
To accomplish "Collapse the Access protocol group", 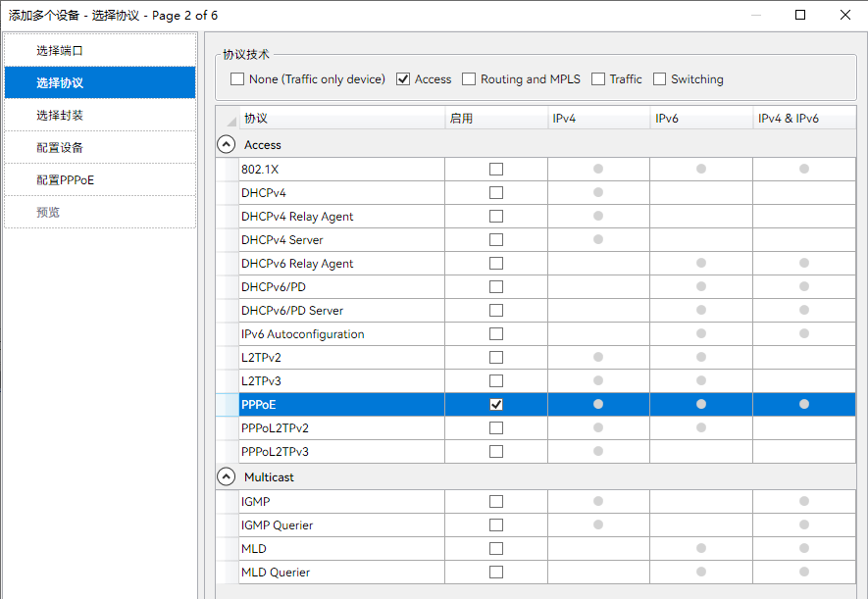I will [227, 145].
